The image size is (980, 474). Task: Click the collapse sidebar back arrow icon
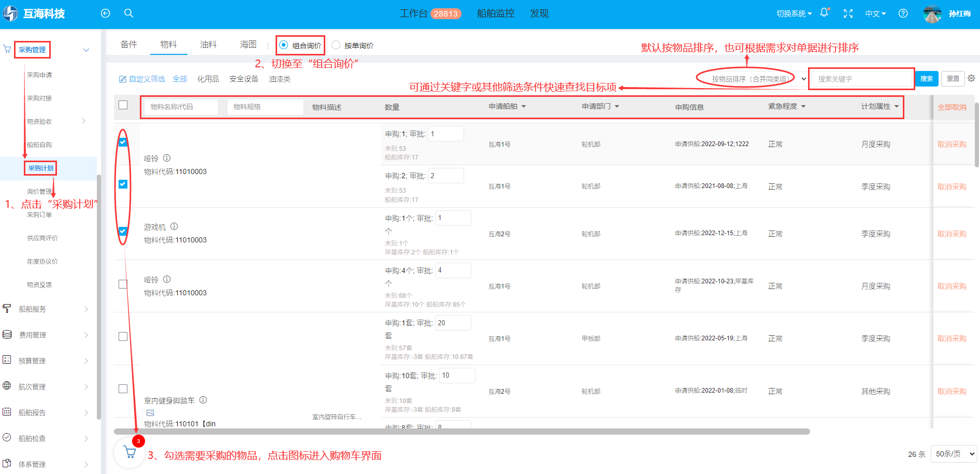106,13
